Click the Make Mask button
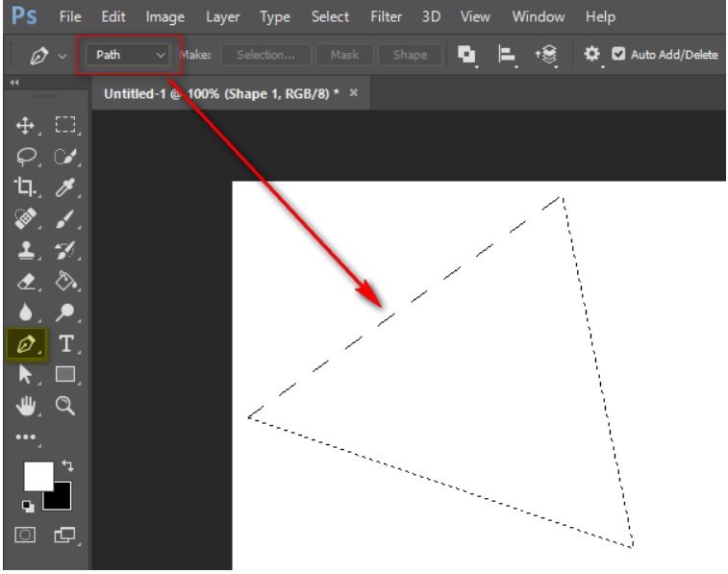 tap(344, 55)
